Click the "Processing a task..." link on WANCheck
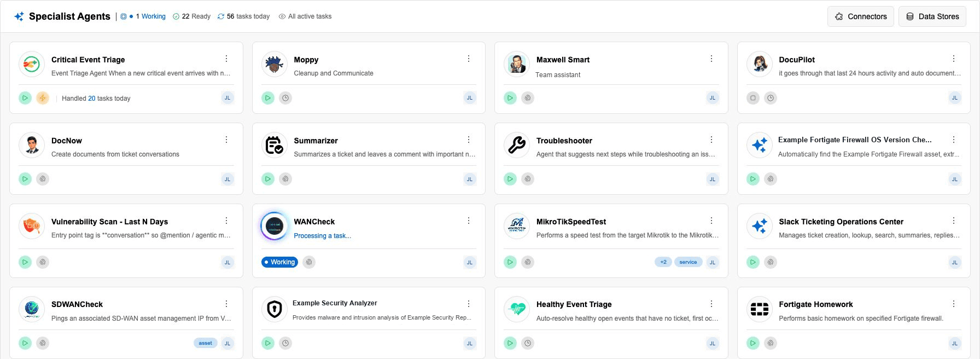 click(323, 236)
